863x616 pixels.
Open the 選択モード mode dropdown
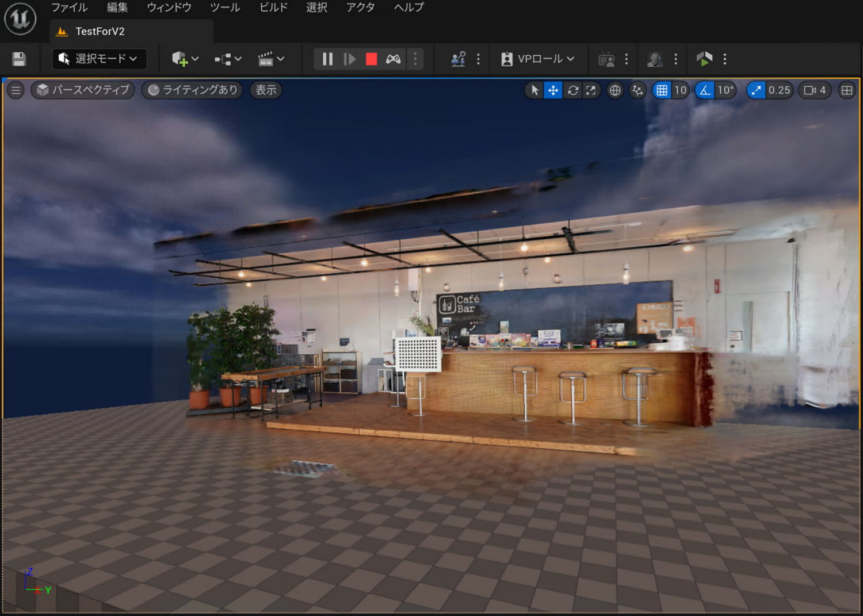pos(99,59)
